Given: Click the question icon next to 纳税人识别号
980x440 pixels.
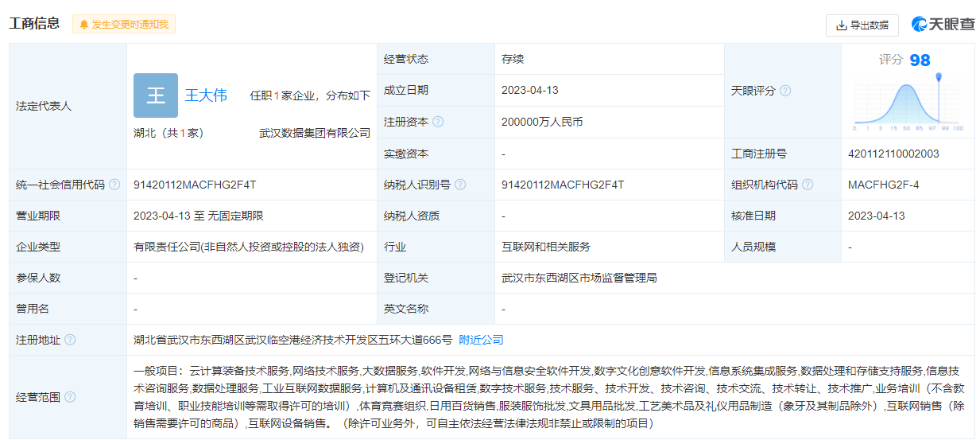Looking at the screenshot, I should (460, 185).
